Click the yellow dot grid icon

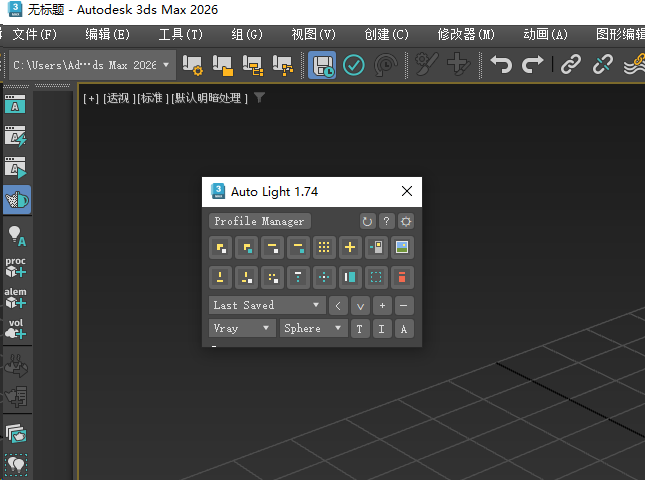tap(324, 248)
